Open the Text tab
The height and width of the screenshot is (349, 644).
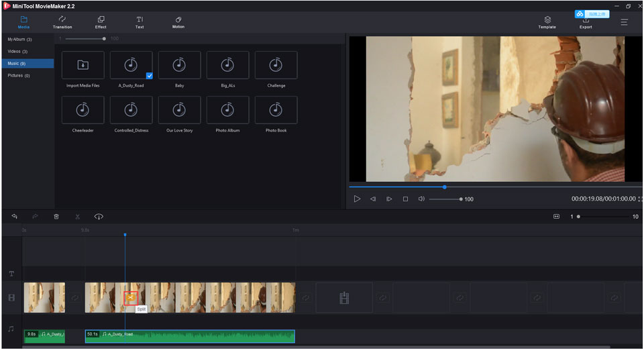click(140, 22)
